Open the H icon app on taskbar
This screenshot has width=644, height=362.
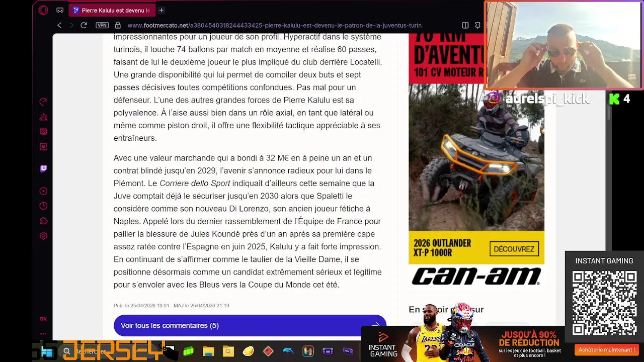(308, 351)
